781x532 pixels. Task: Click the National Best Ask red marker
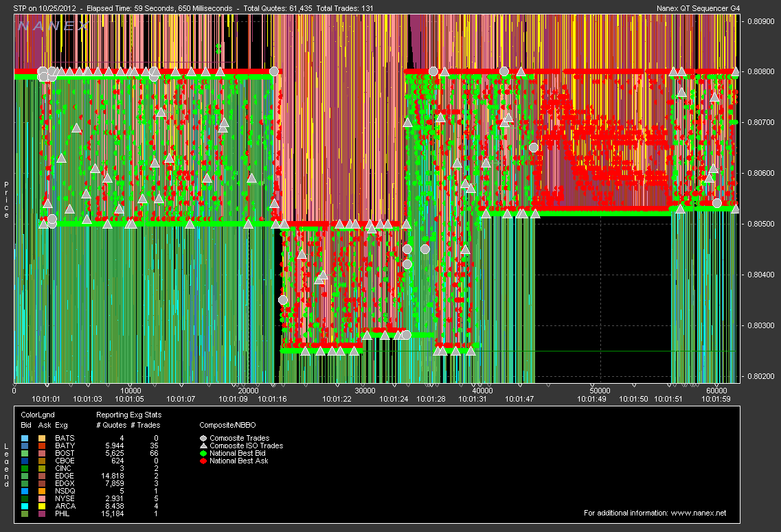click(x=203, y=461)
